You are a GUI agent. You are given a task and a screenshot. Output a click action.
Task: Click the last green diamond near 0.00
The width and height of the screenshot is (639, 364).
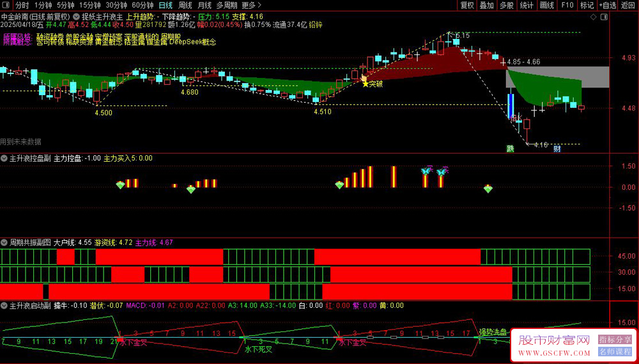click(x=488, y=189)
